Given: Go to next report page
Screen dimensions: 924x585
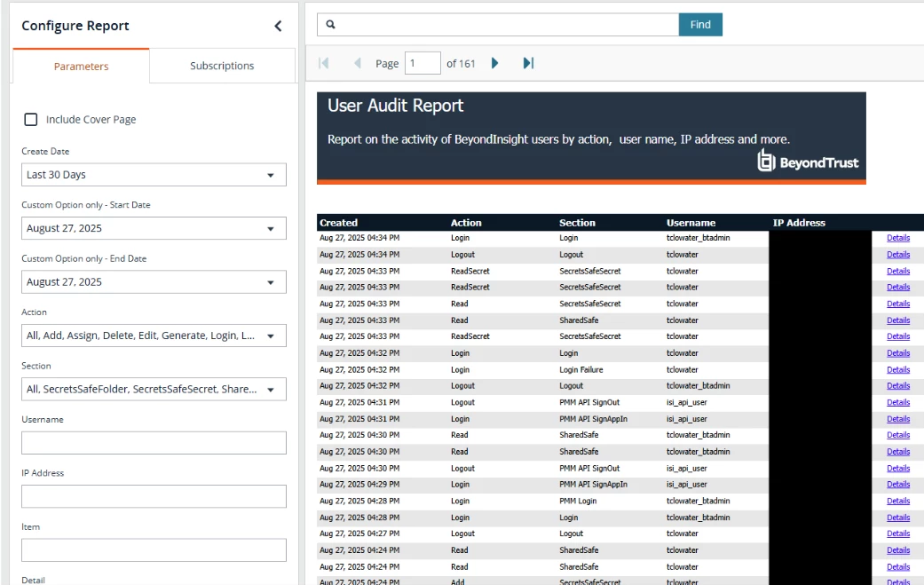Looking at the screenshot, I should click(494, 63).
